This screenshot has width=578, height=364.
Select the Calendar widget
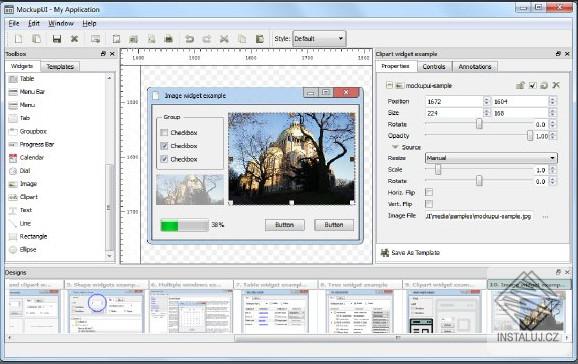click(26, 157)
